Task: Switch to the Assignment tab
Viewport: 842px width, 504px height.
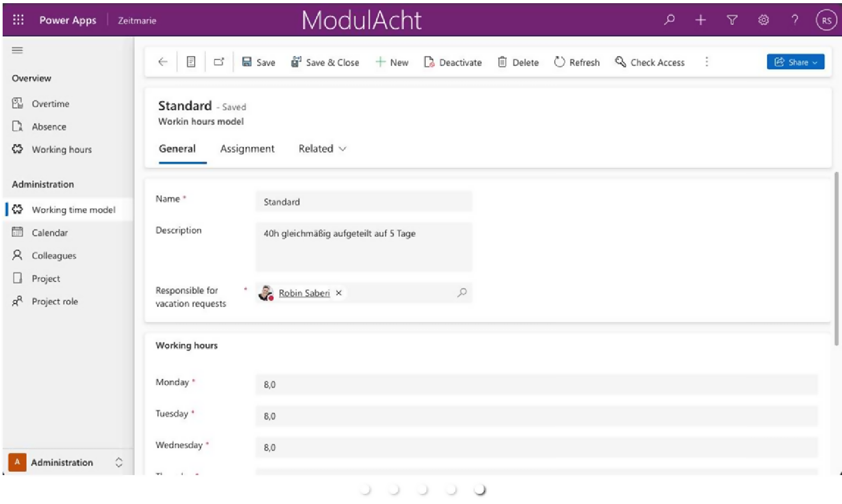Action: tap(247, 149)
